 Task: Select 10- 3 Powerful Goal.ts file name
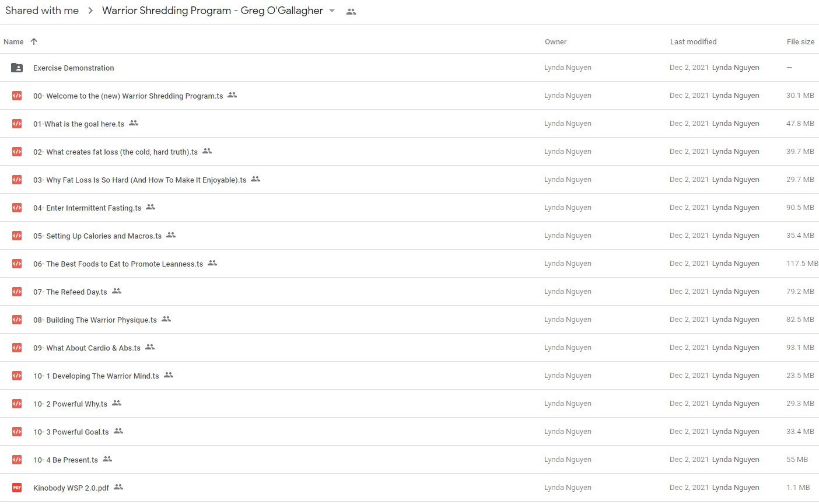[x=71, y=432]
